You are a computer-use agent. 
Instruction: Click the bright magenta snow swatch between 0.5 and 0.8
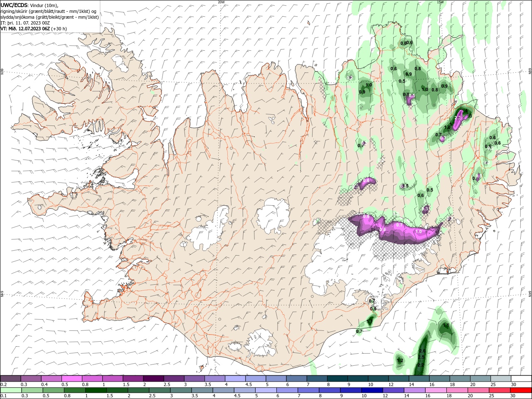point(72,378)
